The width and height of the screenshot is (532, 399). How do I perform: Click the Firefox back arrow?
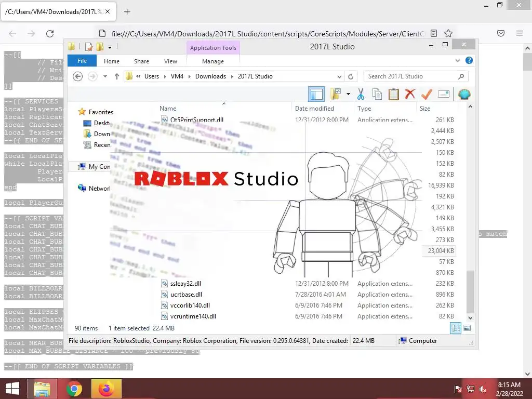click(12, 34)
